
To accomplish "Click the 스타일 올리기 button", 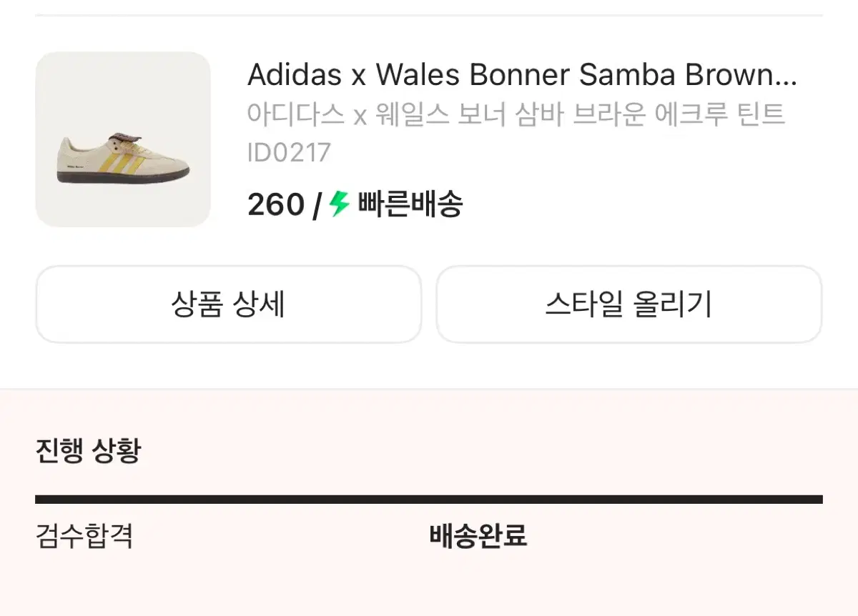I will click(628, 304).
